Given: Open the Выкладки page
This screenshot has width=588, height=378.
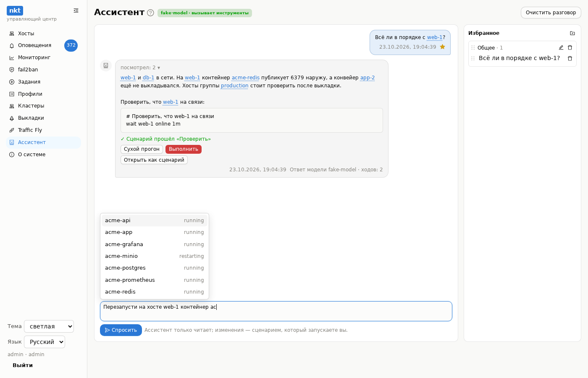Looking at the screenshot, I should coord(44,118).
